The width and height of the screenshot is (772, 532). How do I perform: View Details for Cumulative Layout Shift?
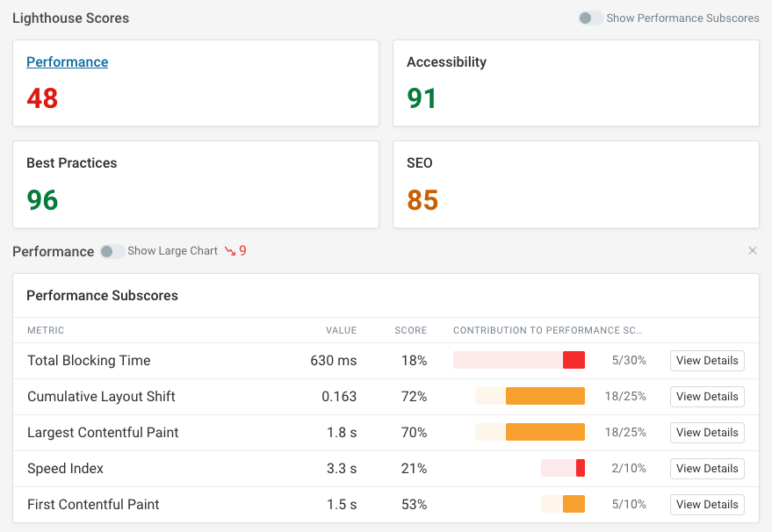point(706,396)
